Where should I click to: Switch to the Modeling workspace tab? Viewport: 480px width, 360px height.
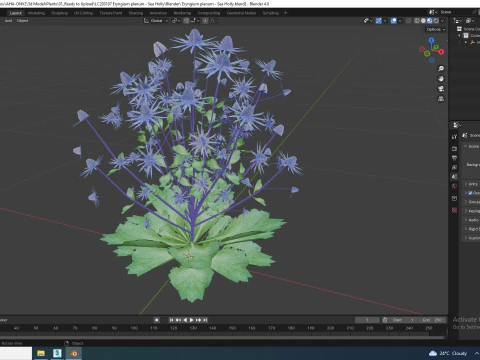(x=36, y=13)
